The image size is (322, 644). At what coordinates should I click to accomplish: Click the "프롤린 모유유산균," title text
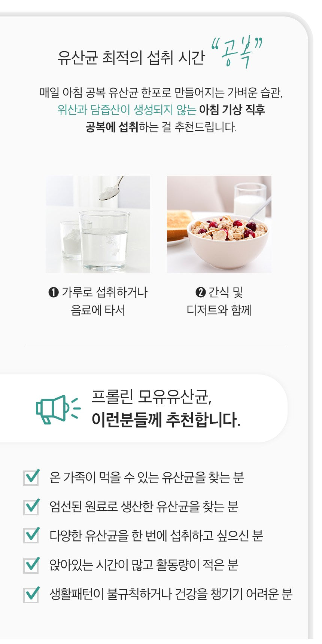[x=152, y=396]
